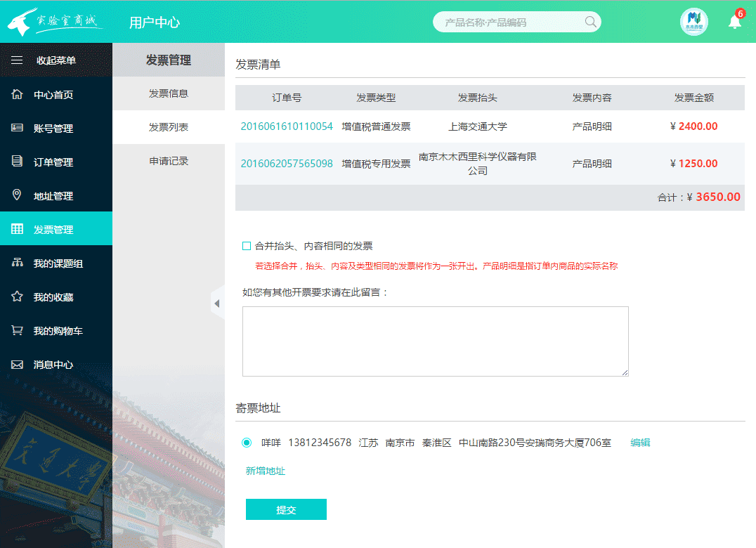Click the hamburger collapse-menu icon
Viewport: 756px width, 548px height.
tap(17, 60)
